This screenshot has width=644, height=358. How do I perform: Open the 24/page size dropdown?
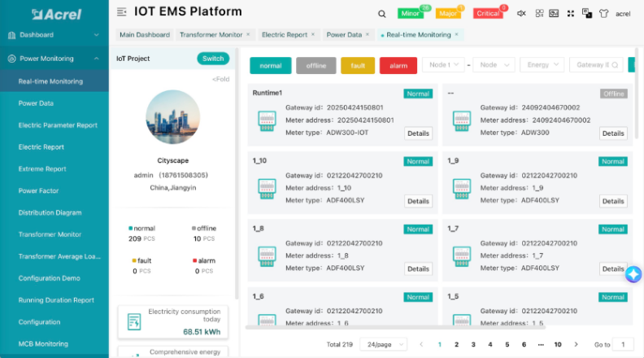pyautogui.click(x=383, y=345)
